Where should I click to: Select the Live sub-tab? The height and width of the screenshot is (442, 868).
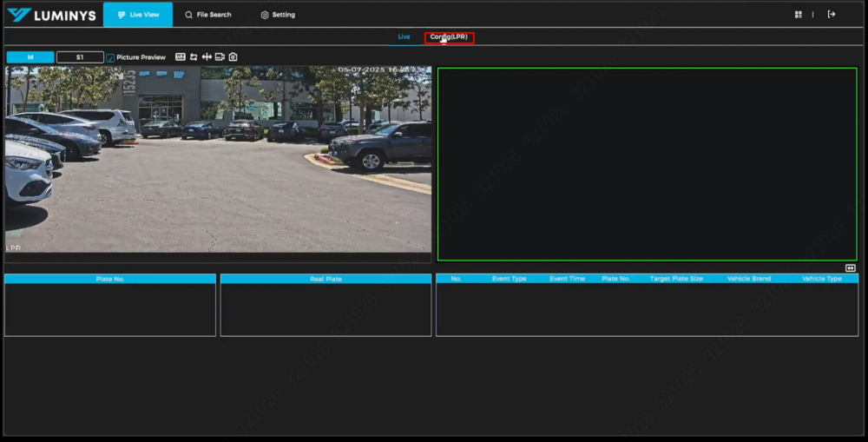(404, 37)
